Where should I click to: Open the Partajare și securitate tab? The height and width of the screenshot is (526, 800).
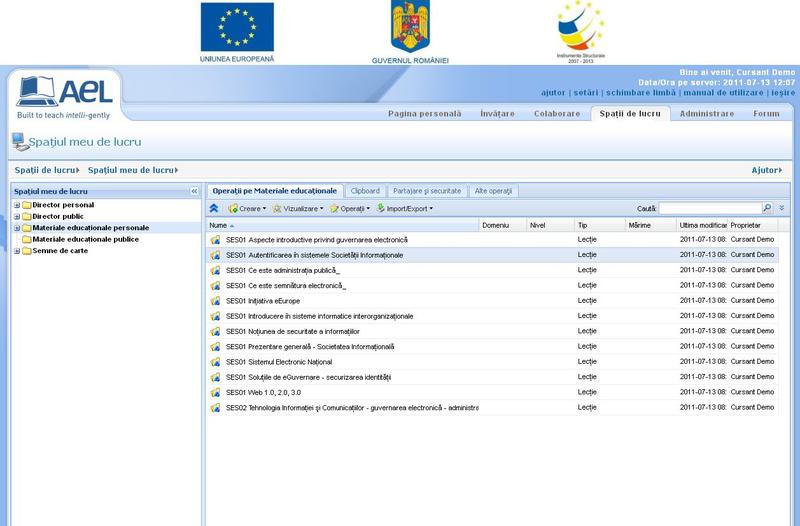427,190
